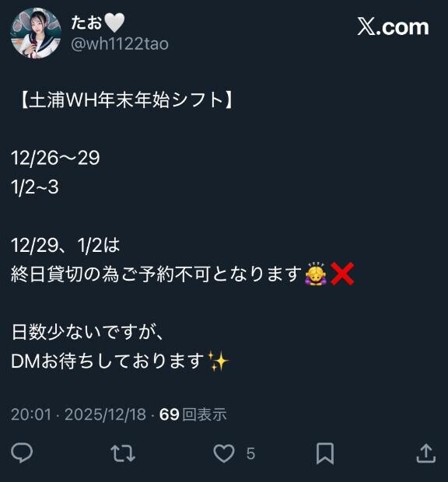Viewport: 448px width, 482px height.
Task: Open the 20:01 timestamp link
Action: tap(31, 414)
